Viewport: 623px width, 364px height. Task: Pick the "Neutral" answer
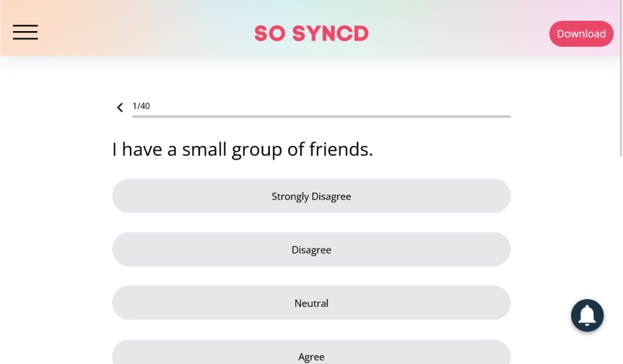[x=311, y=303]
